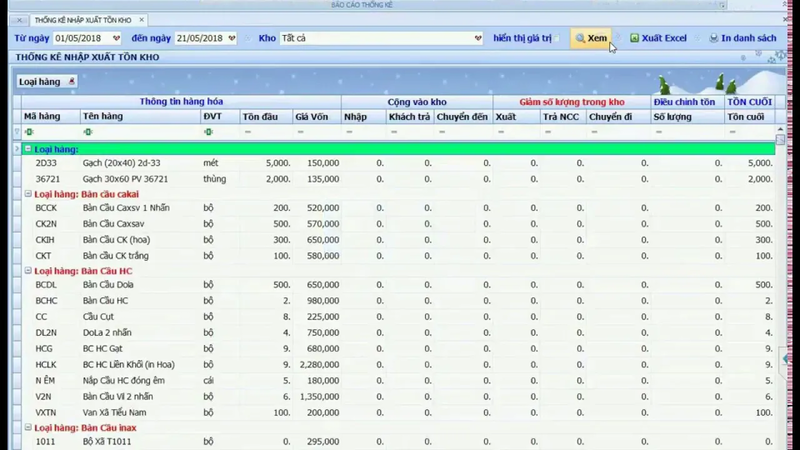This screenshot has width=800, height=450.
Task: Open the đến ngày date dropdown
Action: point(232,39)
